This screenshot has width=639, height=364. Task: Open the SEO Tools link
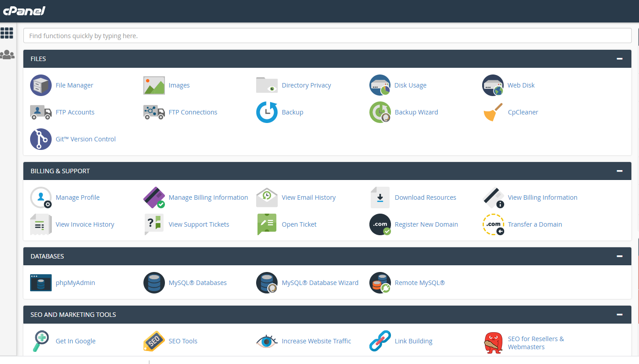tap(183, 341)
